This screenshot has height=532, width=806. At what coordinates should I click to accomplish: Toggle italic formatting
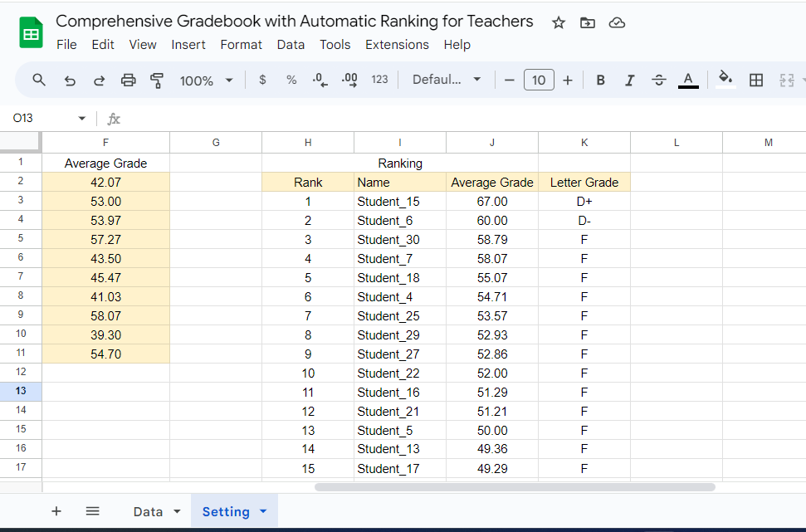point(629,80)
